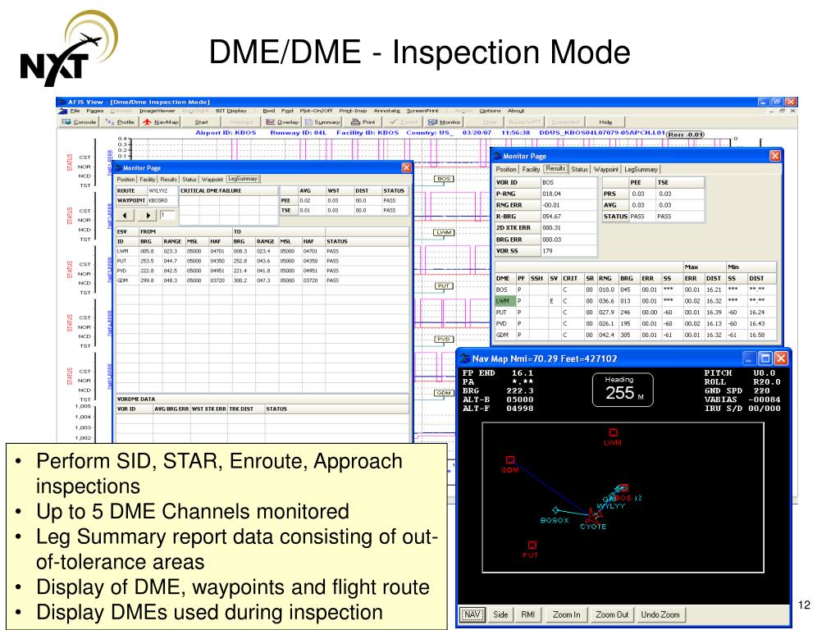Click the previous leg left-arrow button

[x=126, y=216]
